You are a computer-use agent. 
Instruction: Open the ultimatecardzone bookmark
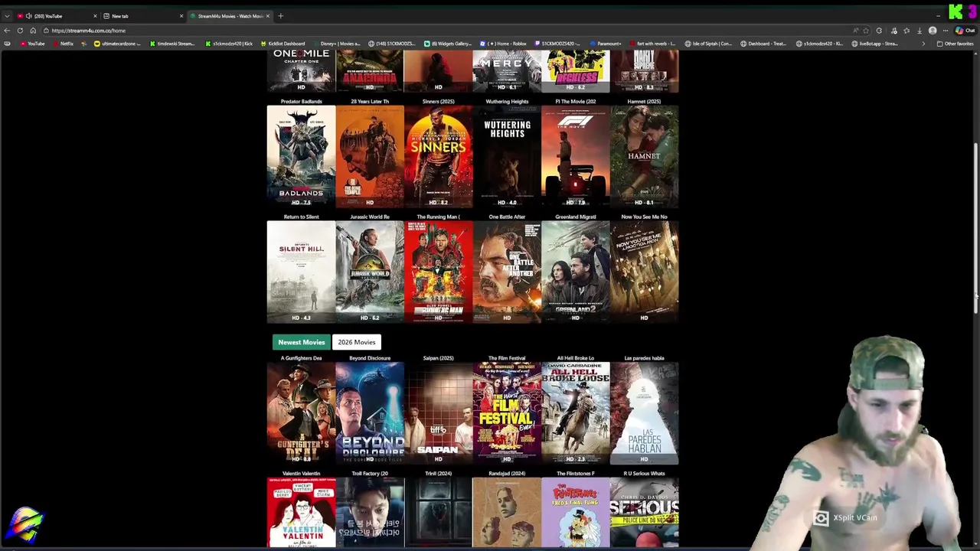pos(117,44)
